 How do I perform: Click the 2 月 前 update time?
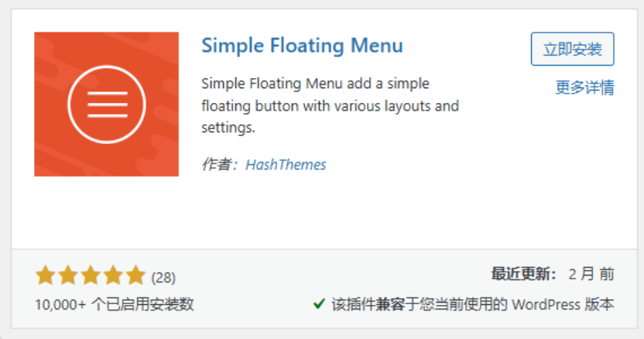tap(591, 274)
